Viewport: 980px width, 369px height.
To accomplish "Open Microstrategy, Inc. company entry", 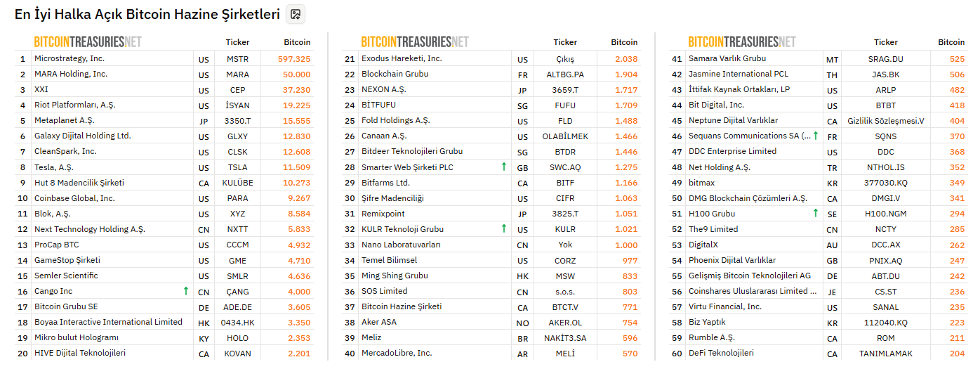I will click(x=69, y=58).
